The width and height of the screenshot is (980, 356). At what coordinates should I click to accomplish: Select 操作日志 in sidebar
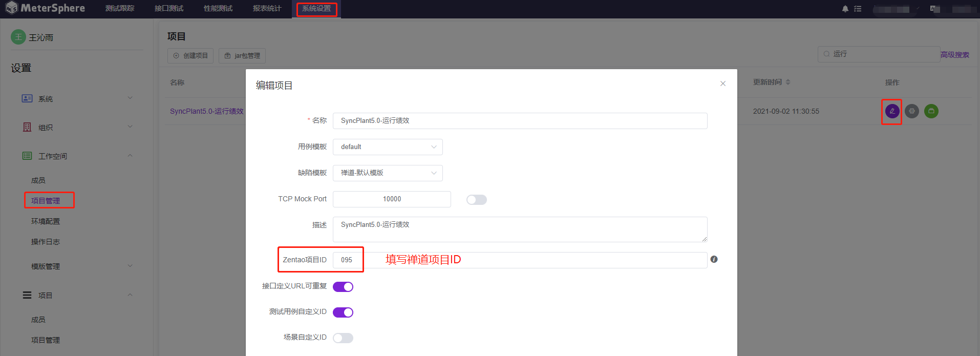46,242
